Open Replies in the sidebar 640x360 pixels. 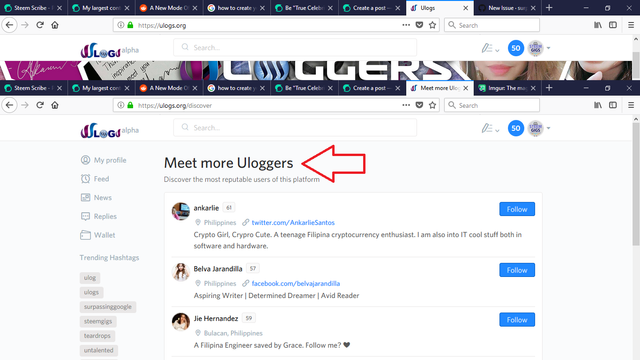(99, 216)
